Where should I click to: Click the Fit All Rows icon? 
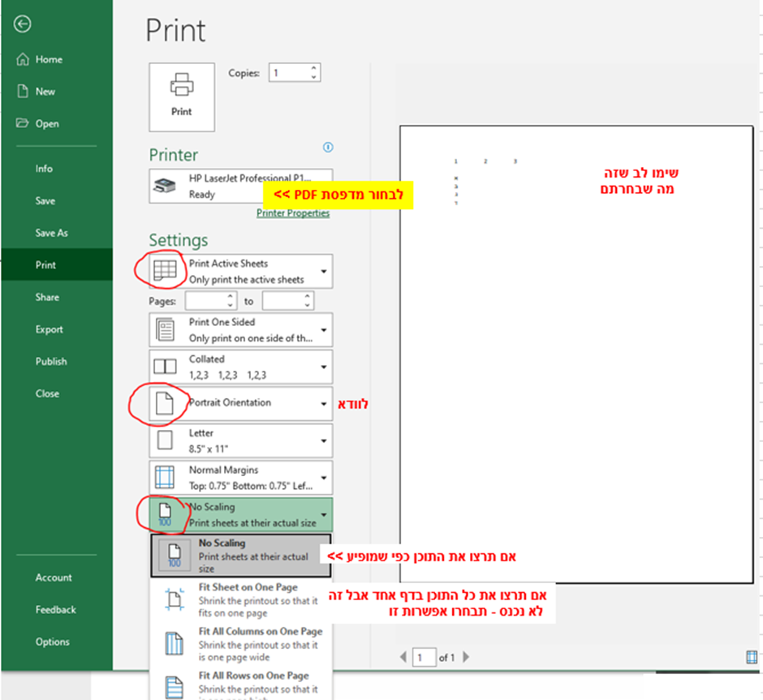pyautogui.click(x=175, y=687)
